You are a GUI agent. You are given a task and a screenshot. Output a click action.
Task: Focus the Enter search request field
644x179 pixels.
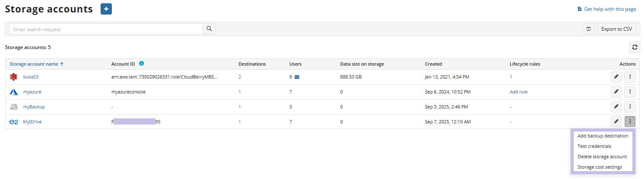tap(106, 29)
